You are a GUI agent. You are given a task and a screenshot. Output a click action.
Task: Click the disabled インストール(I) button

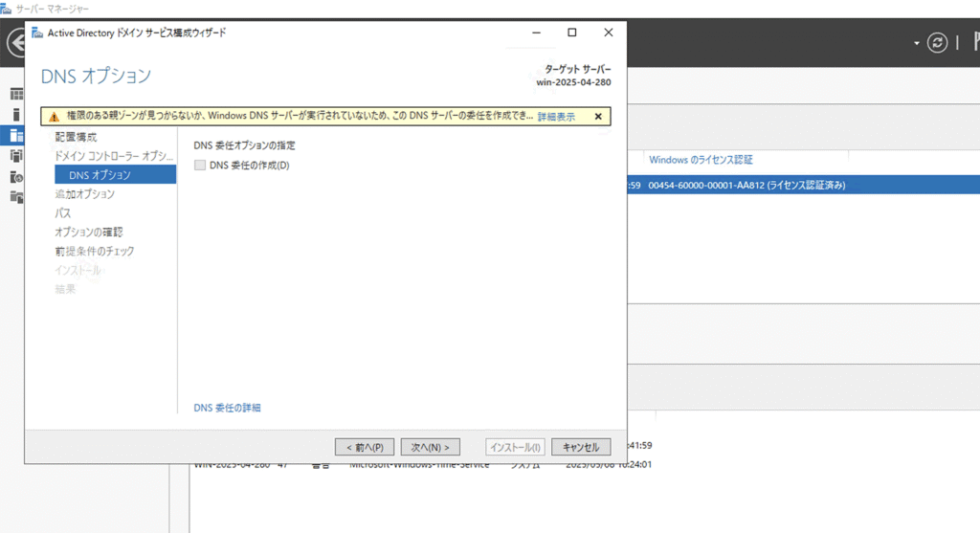click(x=515, y=448)
